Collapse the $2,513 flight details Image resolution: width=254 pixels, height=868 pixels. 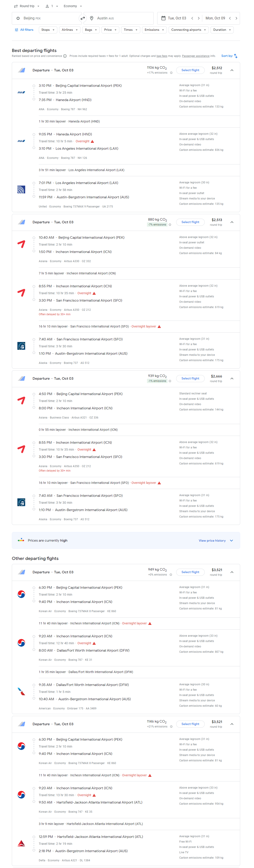click(232, 222)
